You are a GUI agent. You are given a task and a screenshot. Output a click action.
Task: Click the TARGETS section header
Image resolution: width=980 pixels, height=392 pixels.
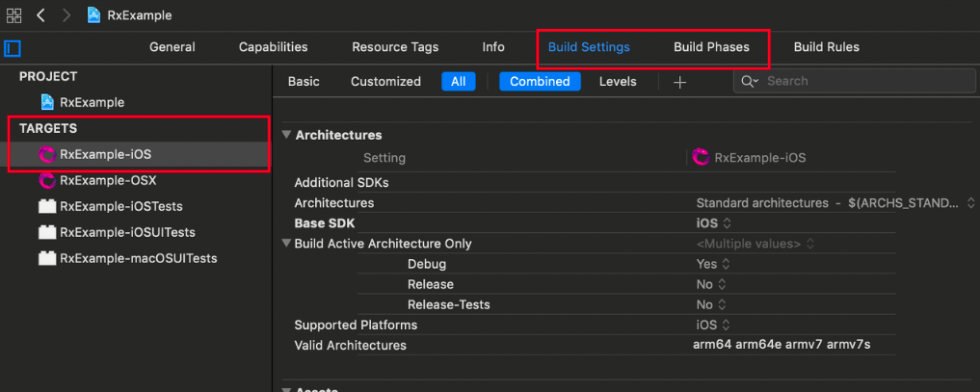(x=48, y=129)
